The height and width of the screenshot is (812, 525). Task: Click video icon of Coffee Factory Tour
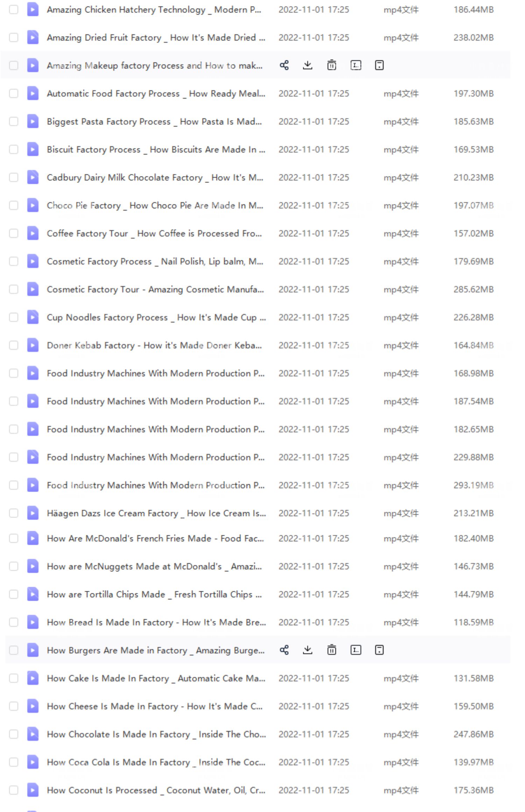click(33, 233)
